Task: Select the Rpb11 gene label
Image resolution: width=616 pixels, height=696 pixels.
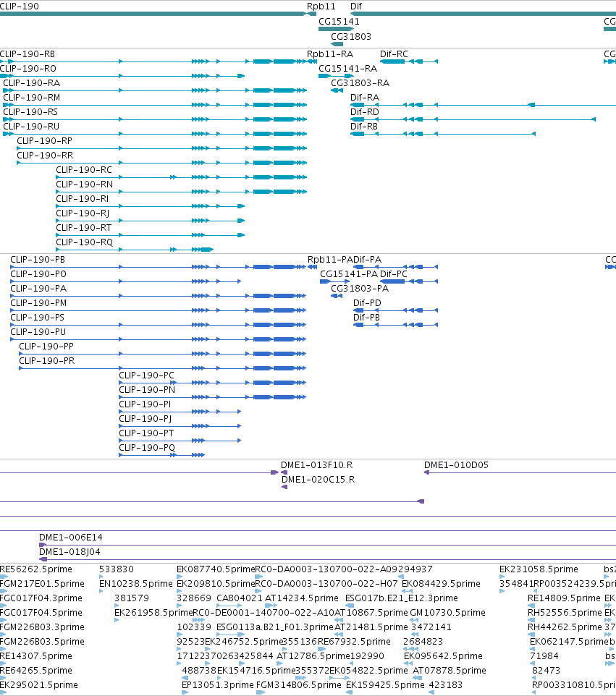Action: coord(321,7)
